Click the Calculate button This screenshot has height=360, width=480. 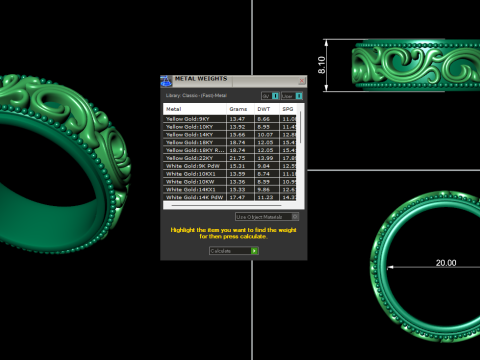(x=234, y=251)
